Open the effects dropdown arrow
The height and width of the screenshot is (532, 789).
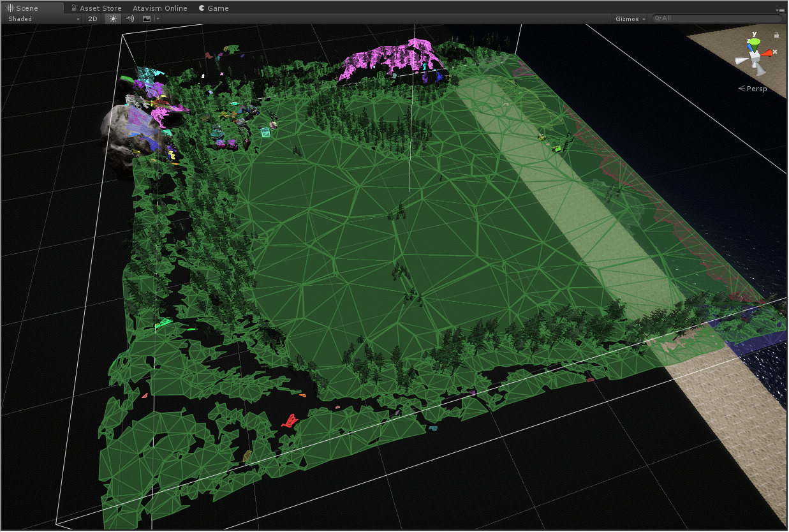coord(157,18)
